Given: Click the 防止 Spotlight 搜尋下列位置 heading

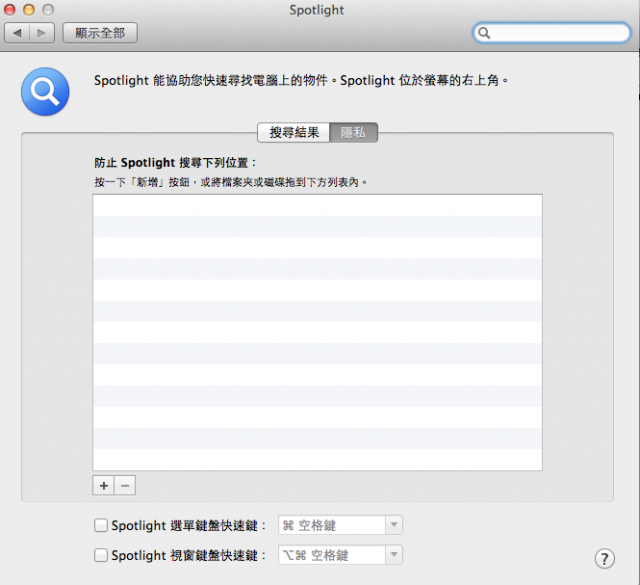Looking at the screenshot, I should (175, 162).
